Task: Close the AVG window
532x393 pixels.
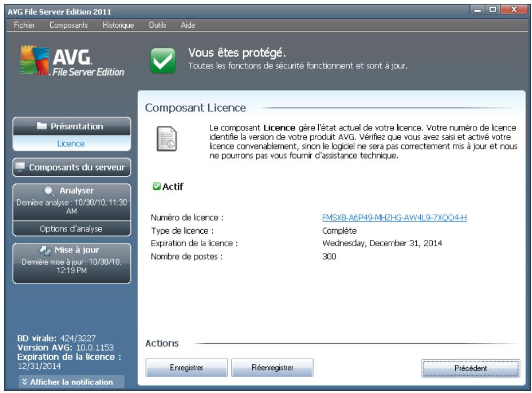Action: coord(515,10)
